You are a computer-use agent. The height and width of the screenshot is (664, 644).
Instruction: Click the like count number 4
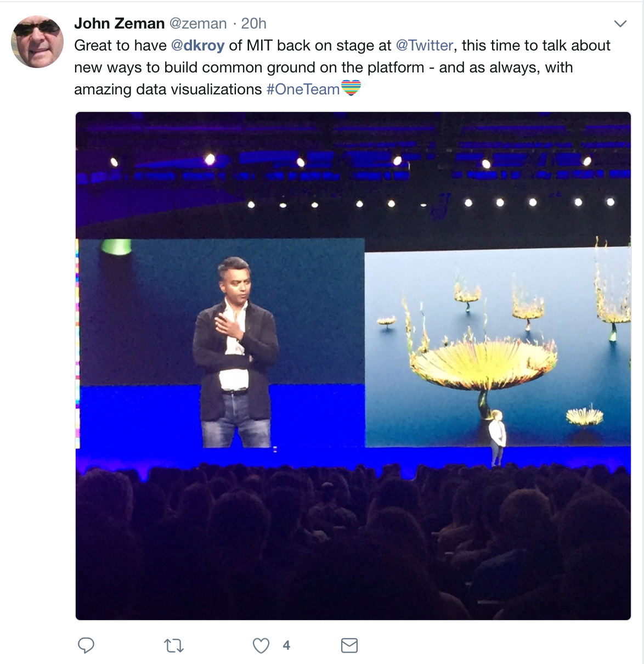click(x=286, y=646)
